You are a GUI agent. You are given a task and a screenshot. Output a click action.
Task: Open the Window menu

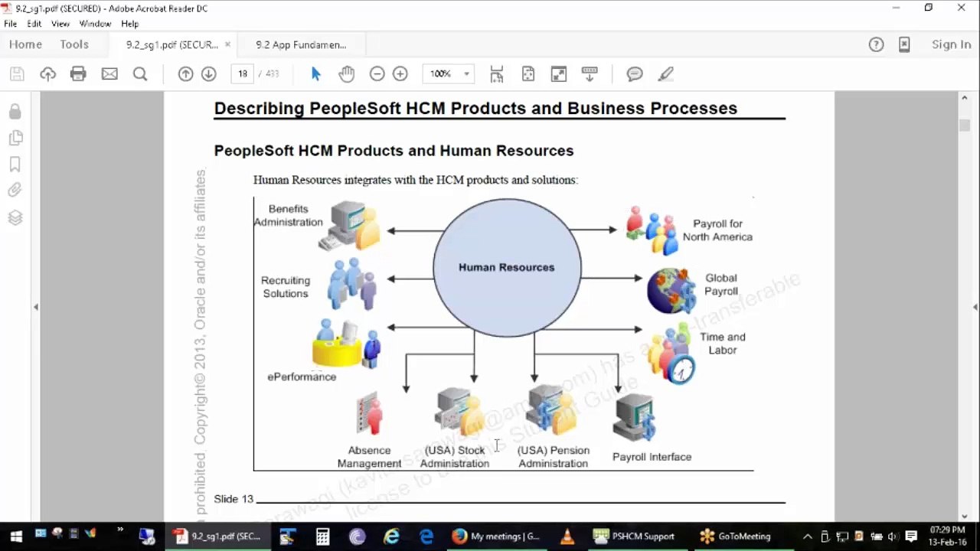(x=95, y=24)
